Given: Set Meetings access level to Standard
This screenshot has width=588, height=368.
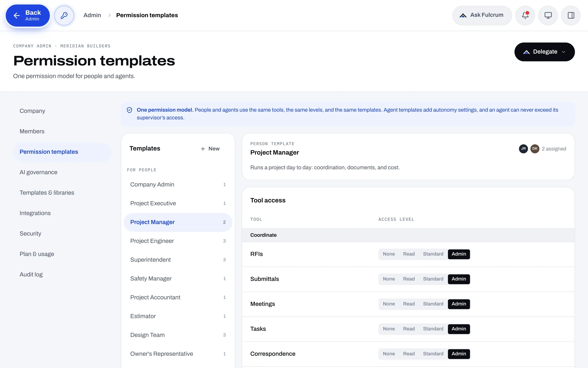Looking at the screenshot, I should (433, 304).
